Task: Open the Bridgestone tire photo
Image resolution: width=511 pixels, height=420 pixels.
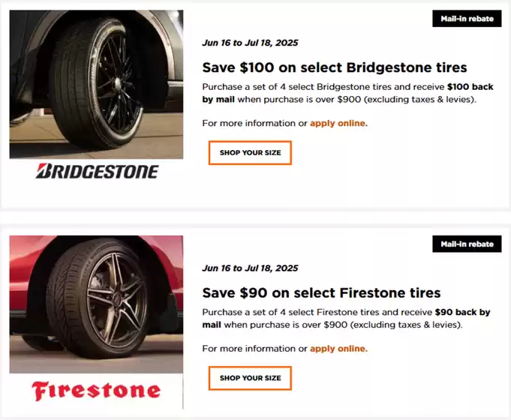Action: point(96,84)
